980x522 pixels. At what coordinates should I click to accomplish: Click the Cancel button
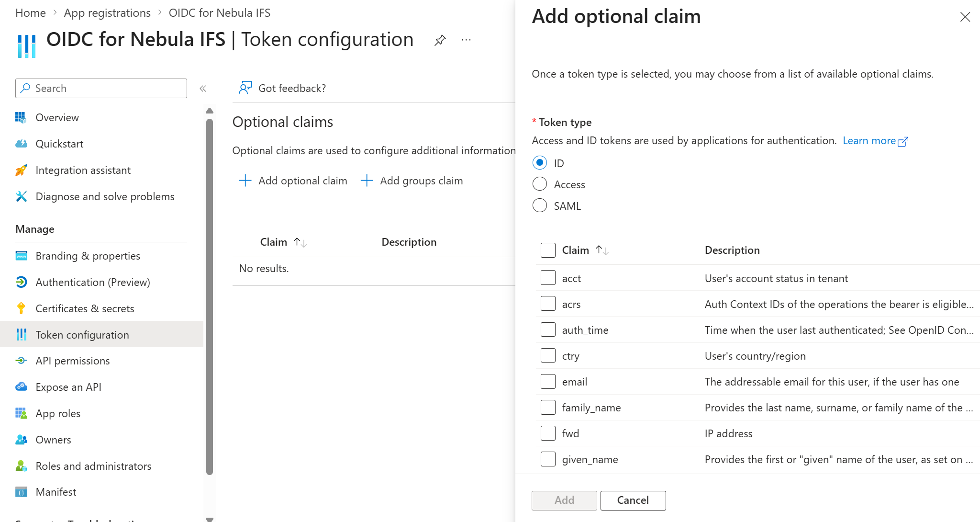point(633,500)
